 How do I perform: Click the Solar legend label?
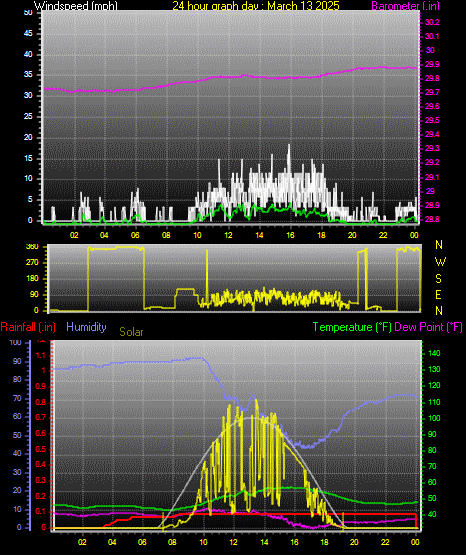tap(131, 332)
